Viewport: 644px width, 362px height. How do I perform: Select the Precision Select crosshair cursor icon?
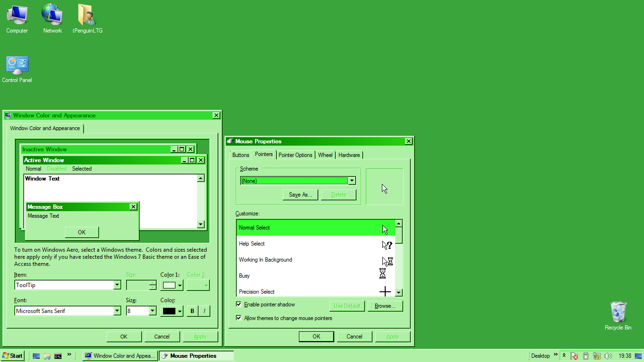point(385,291)
